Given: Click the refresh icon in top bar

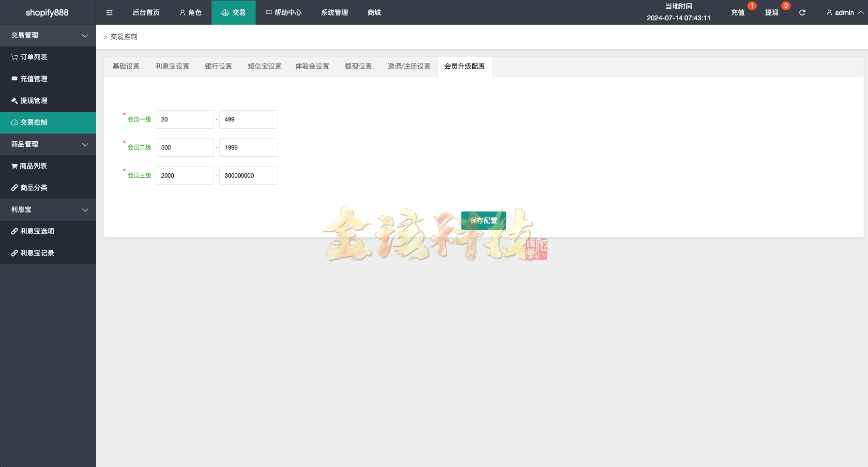Looking at the screenshot, I should (802, 12).
